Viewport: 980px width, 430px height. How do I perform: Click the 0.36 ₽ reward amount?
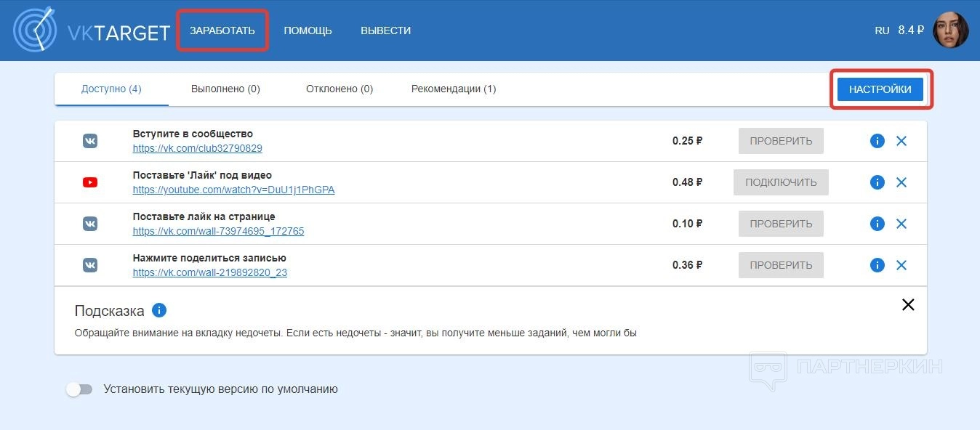(687, 265)
